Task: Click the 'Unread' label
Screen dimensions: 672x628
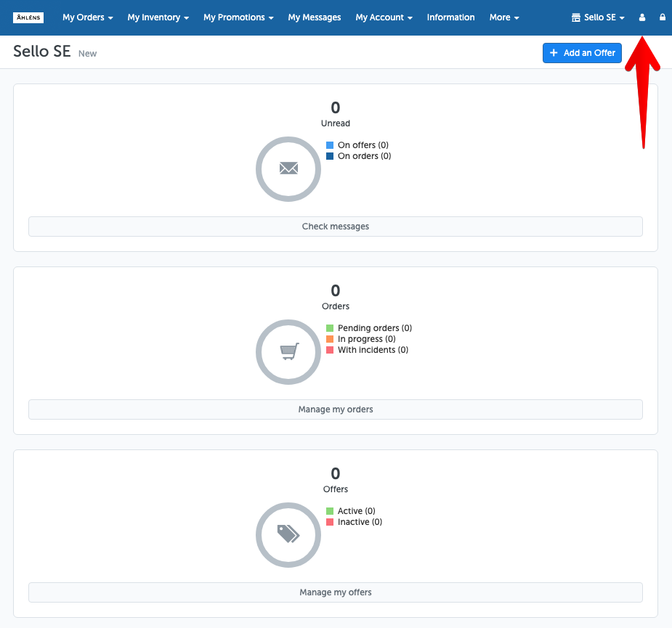Action: pyautogui.click(x=336, y=123)
